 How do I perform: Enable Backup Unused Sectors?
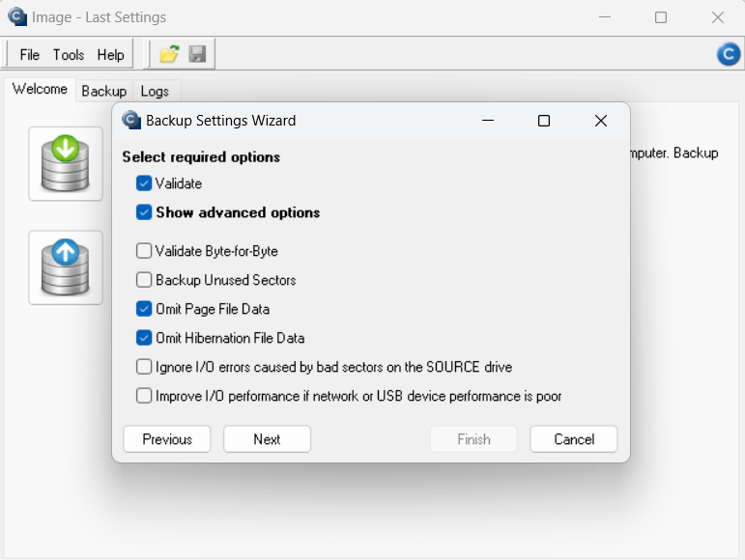143,280
